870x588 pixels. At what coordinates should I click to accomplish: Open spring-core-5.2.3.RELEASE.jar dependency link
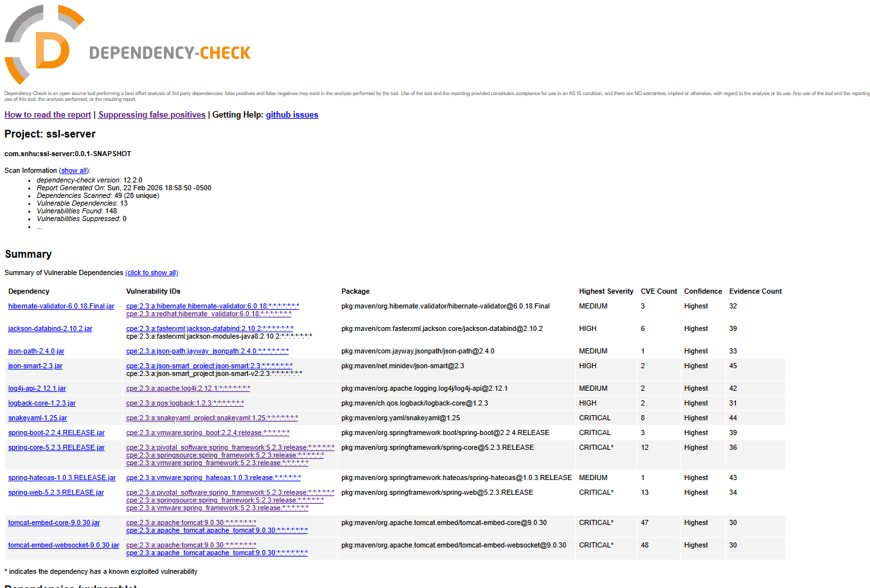click(x=57, y=448)
